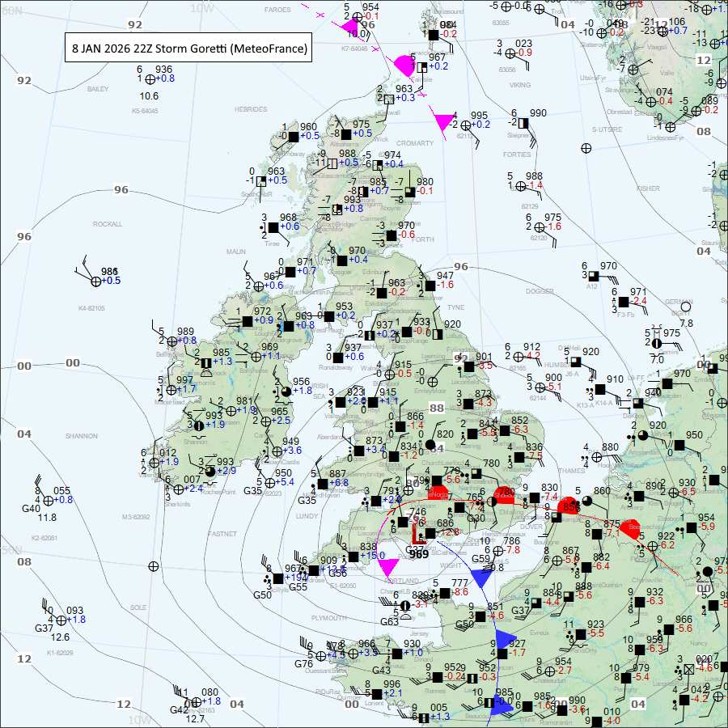Click the G59 gust label in the Channel
728x728 pixels.
coord(482,558)
